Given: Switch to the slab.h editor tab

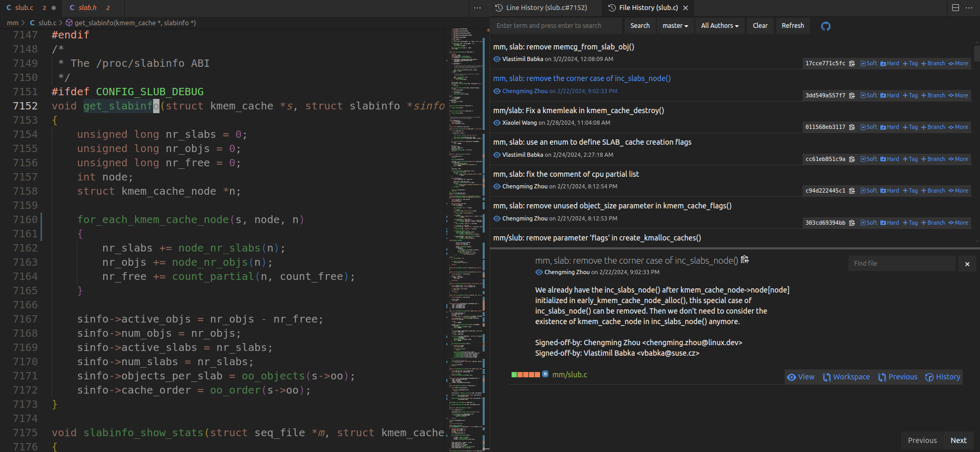Looking at the screenshot, I should coord(87,8).
